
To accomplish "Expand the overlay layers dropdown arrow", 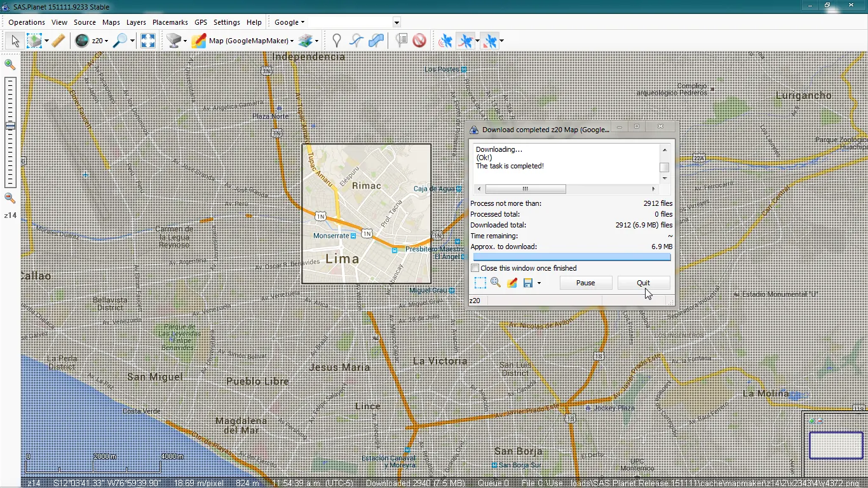I will point(316,41).
